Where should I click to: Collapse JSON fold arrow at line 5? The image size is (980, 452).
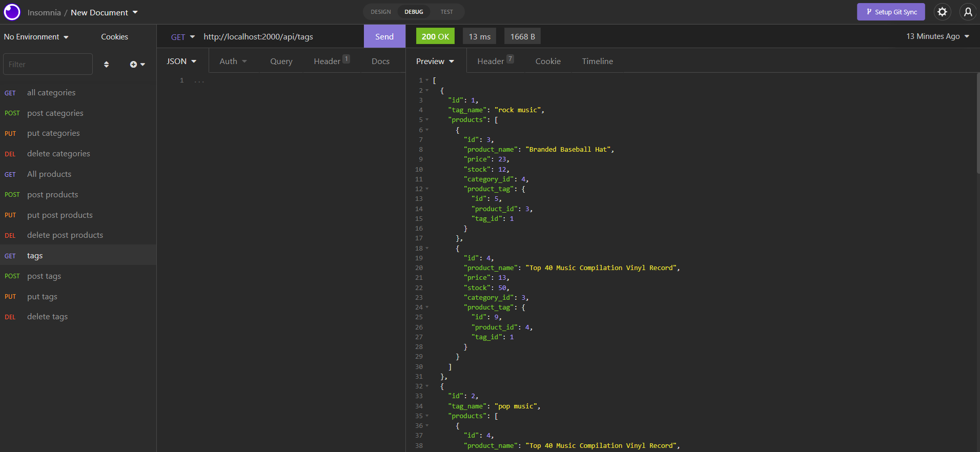coord(427,120)
